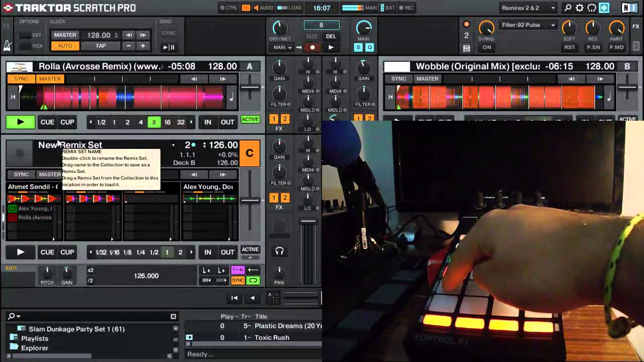The width and height of the screenshot is (644, 362).
Task: Start the loop recorder record button
Action: pyautogui.click(x=312, y=47)
